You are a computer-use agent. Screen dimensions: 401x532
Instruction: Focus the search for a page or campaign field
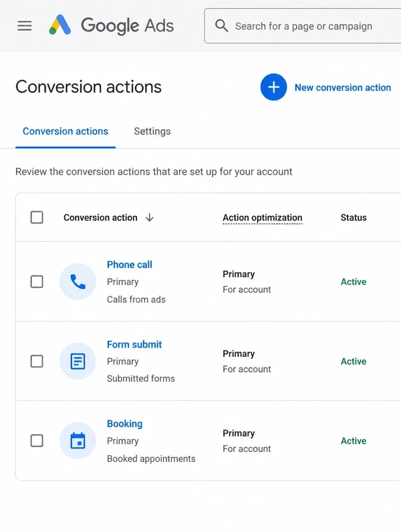pos(303,26)
